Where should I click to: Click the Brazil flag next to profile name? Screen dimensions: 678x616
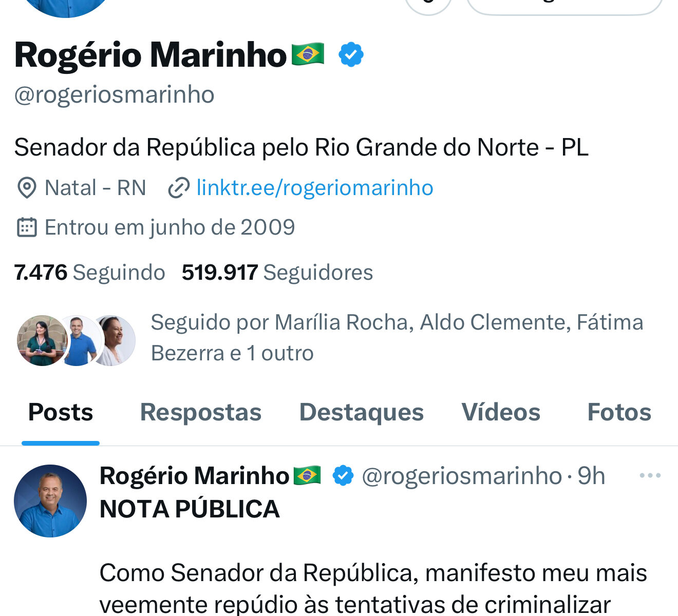click(x=308, y=54)
